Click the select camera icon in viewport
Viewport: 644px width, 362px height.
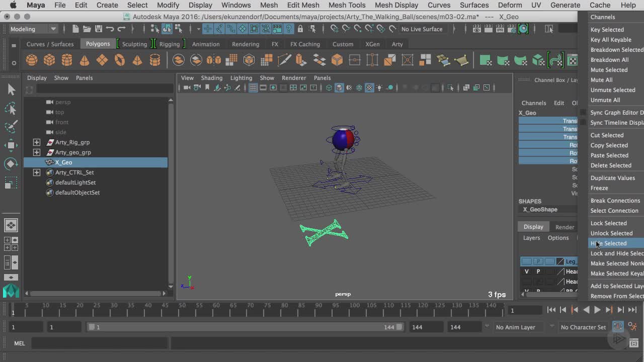click(187, 87)
